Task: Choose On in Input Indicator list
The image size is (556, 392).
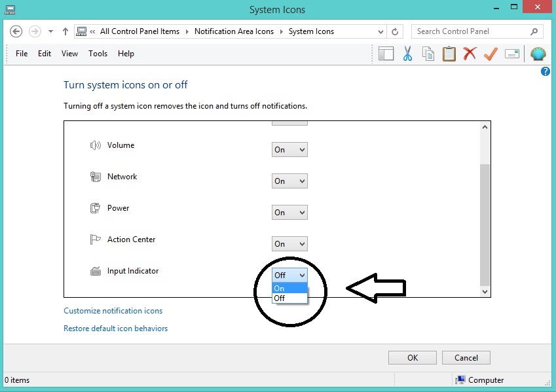Action: point(289,289)
